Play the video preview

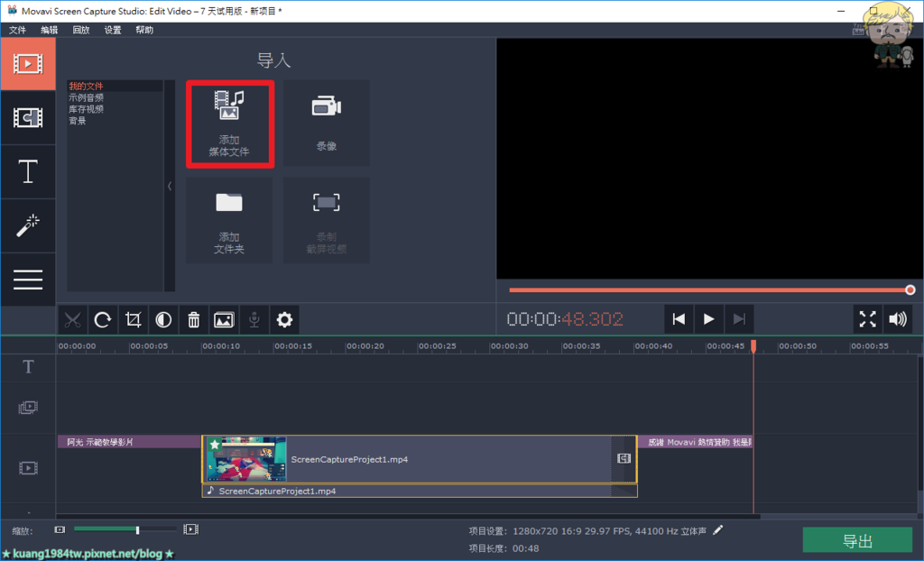point(709,319)
